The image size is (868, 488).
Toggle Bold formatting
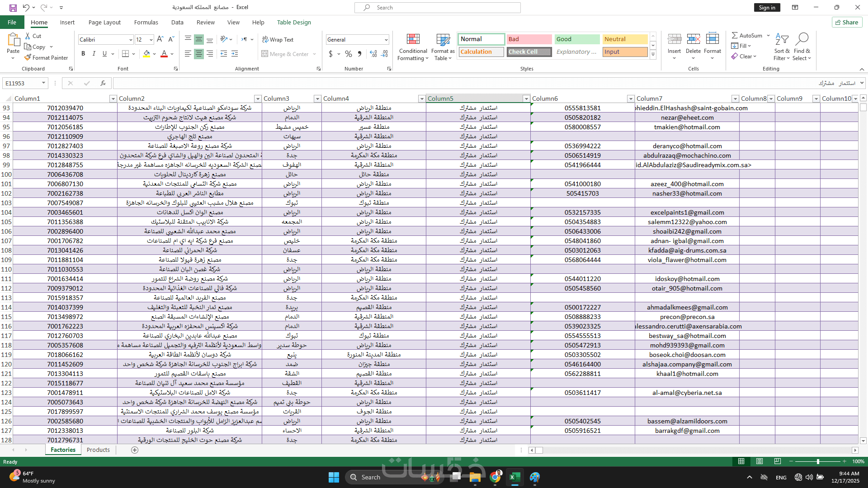pos(83,54)
